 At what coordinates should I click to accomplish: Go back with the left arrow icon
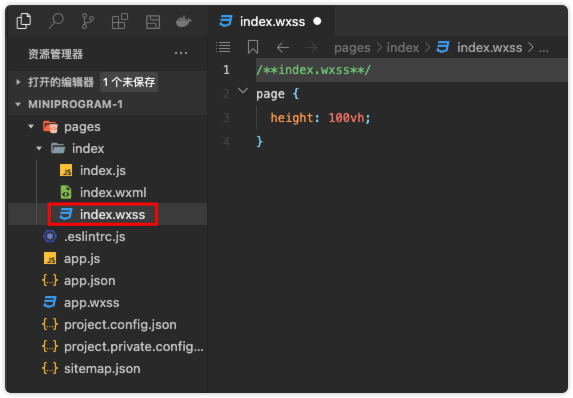coord(282,48)
